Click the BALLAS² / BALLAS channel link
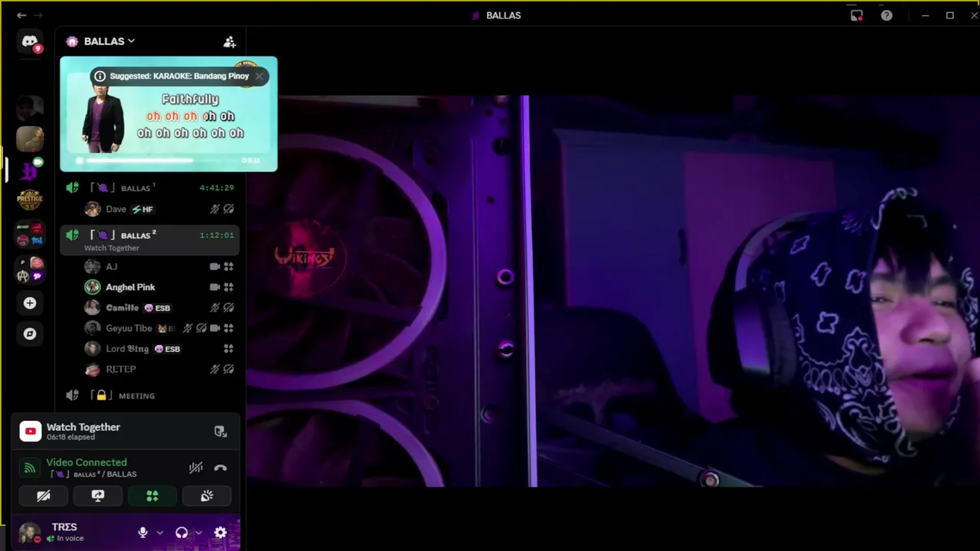Screen dimensions: 980x551 coord(94,474)
